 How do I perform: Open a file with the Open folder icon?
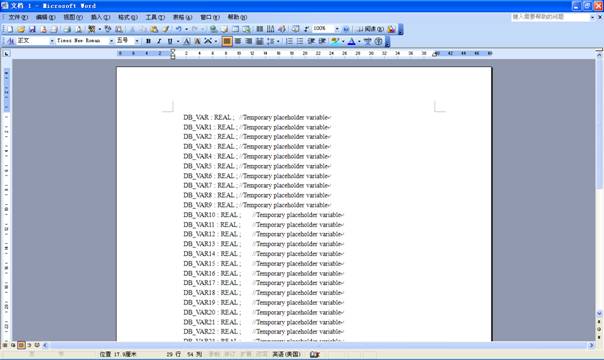(21, 29)
